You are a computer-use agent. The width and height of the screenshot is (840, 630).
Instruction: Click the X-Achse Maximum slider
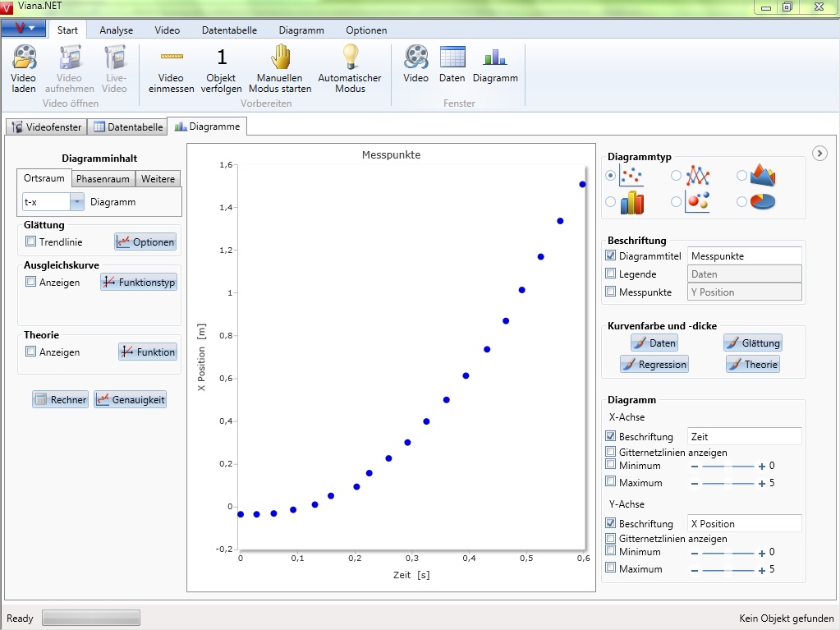tap(728, 483)
